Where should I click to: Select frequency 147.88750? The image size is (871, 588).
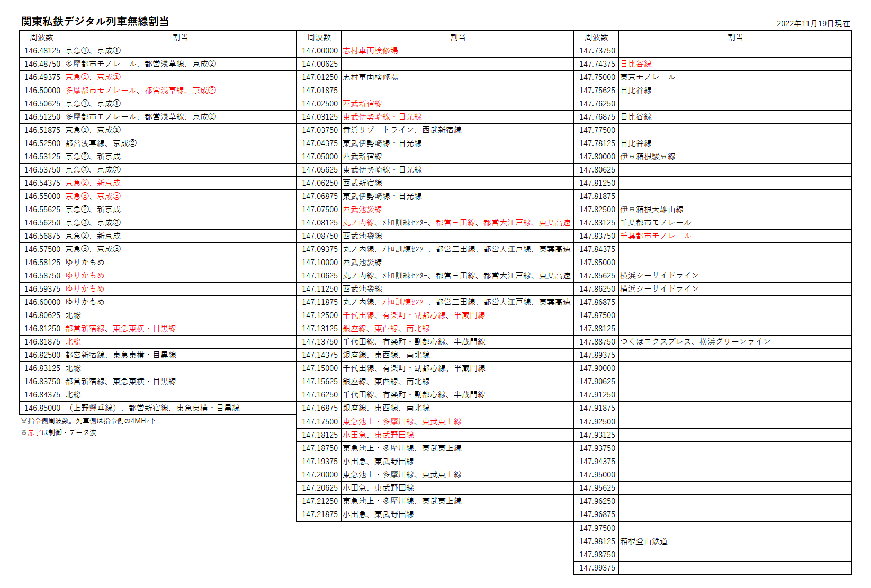597,342
